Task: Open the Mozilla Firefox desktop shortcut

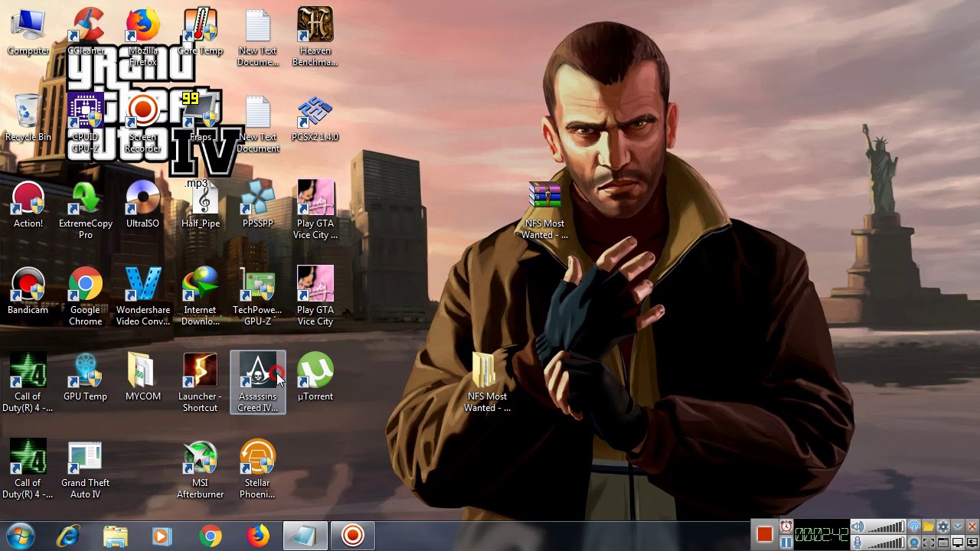Action: point(143,37)
